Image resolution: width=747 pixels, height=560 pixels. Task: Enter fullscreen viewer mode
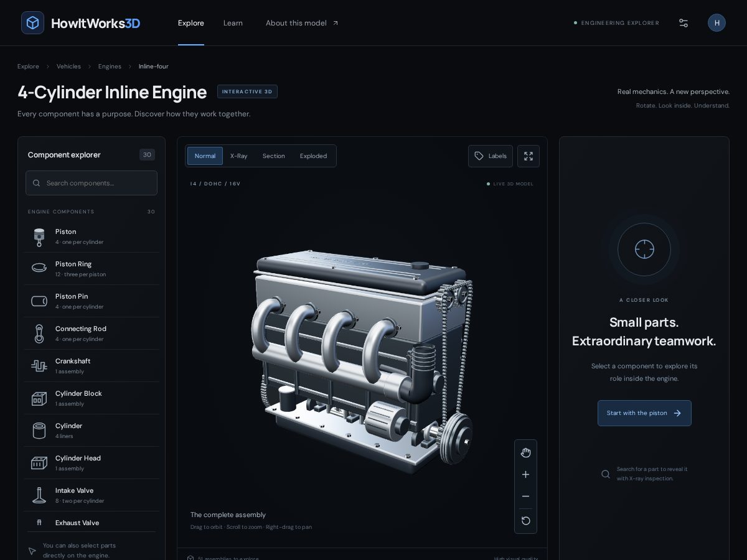(529, 156)
